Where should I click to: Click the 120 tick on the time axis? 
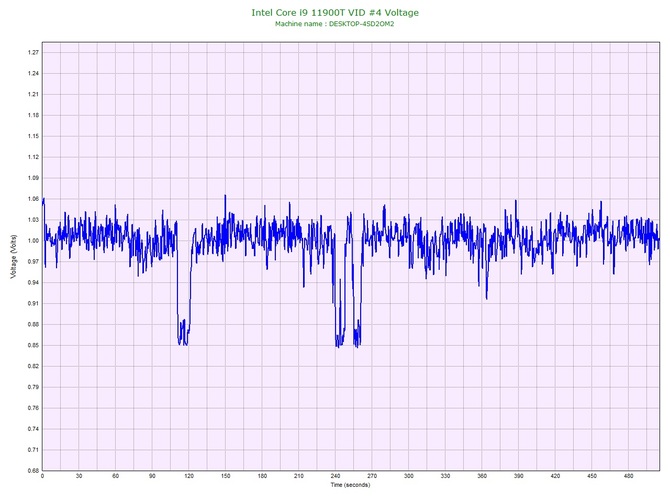click(189, 476)
